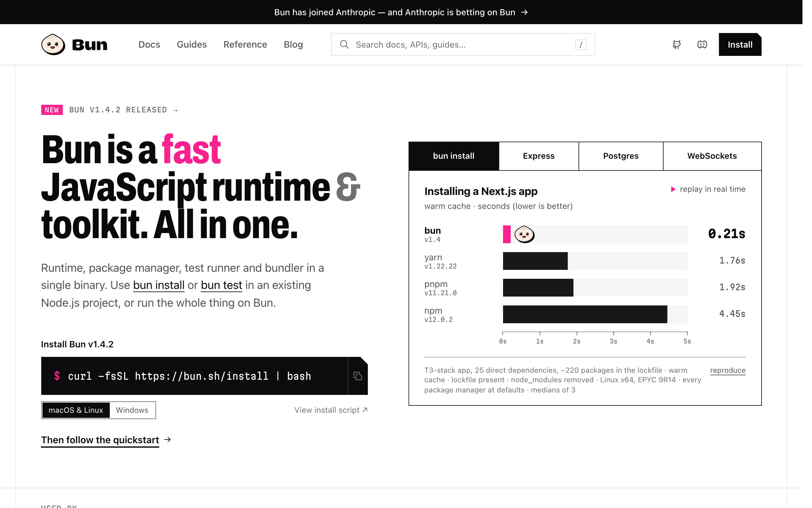Open the Docs nav item
Viewport: 812px width, 508px height.
point(149,44)
